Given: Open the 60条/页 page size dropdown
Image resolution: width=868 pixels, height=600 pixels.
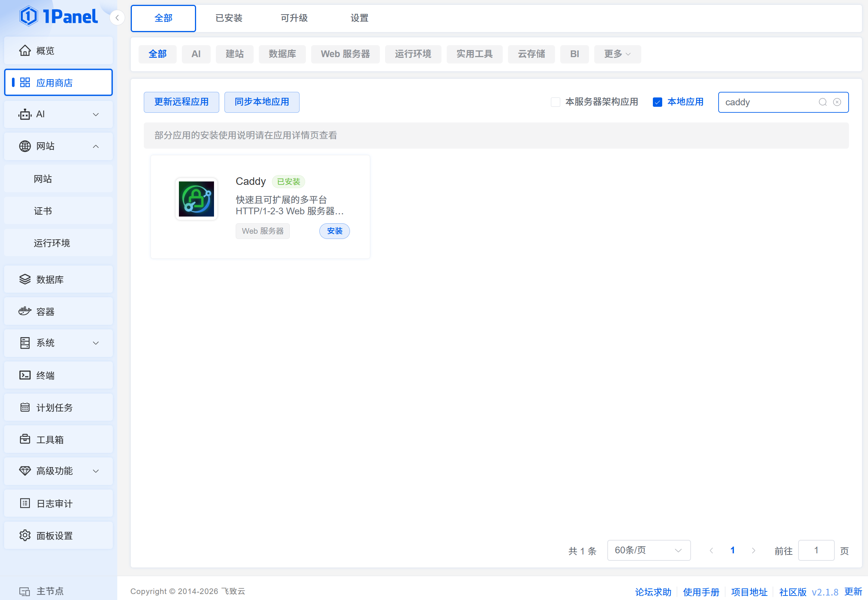Looking at the screenshot, I should click(648, 550).
